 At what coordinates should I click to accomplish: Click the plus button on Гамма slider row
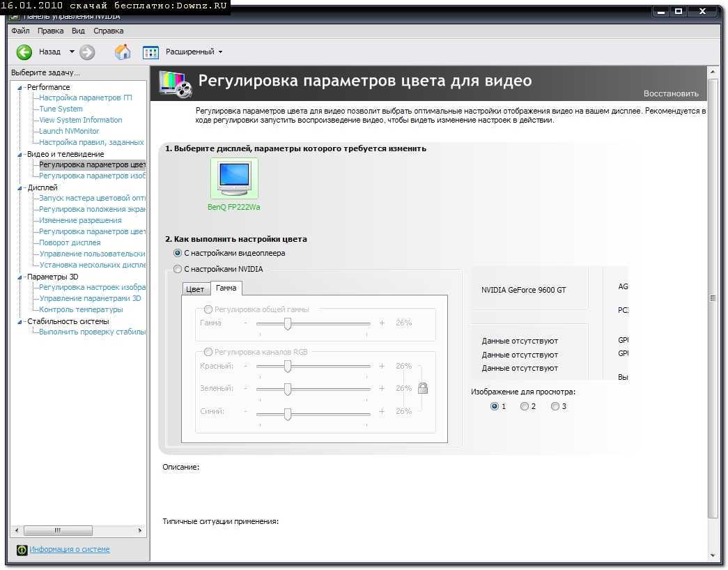pyautogui.click(x=382, y=323)
